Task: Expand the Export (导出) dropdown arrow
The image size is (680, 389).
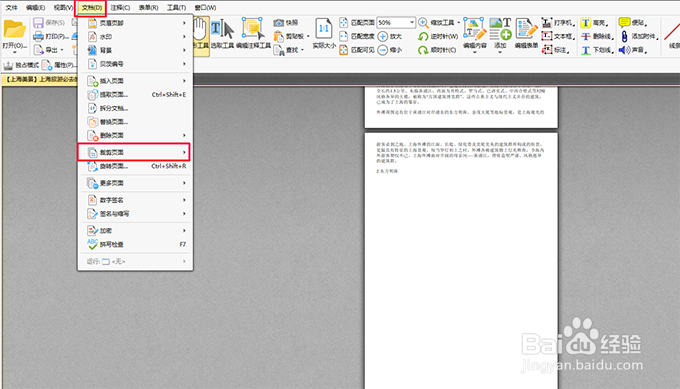Action: [x=62, y=50]
